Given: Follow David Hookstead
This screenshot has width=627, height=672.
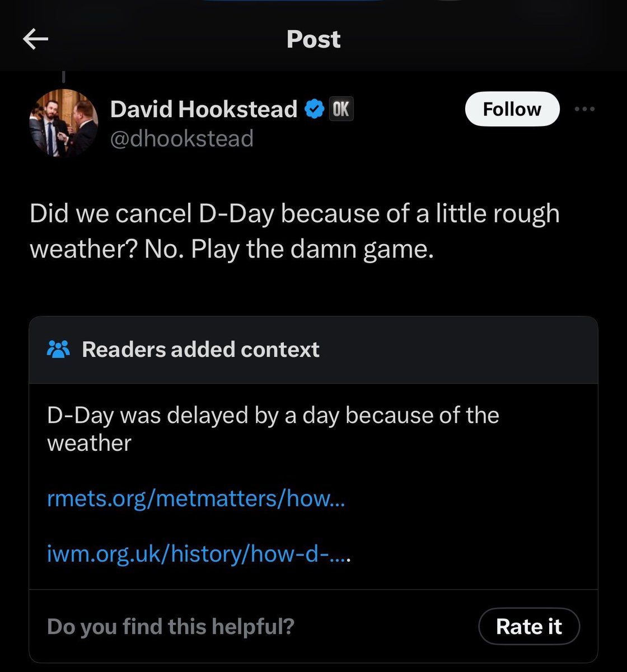Looking at the screenshot, I should click(x=512, y=109).
